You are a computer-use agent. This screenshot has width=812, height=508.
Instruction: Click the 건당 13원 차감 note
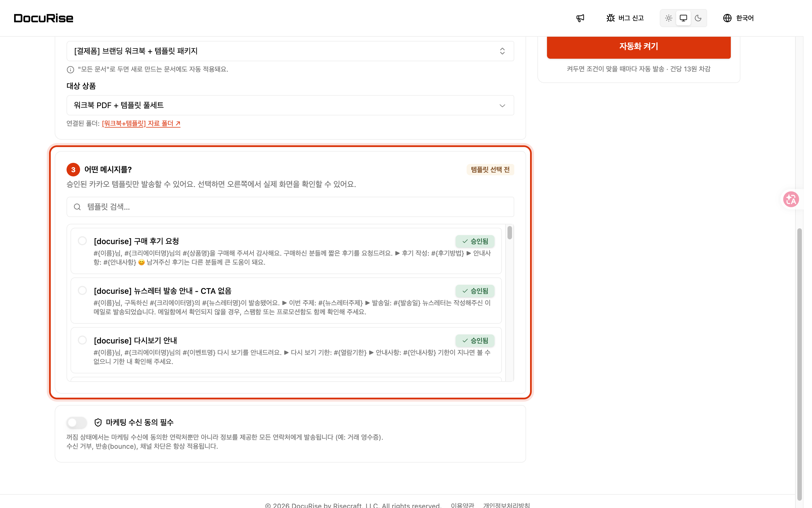click(690, 69)
